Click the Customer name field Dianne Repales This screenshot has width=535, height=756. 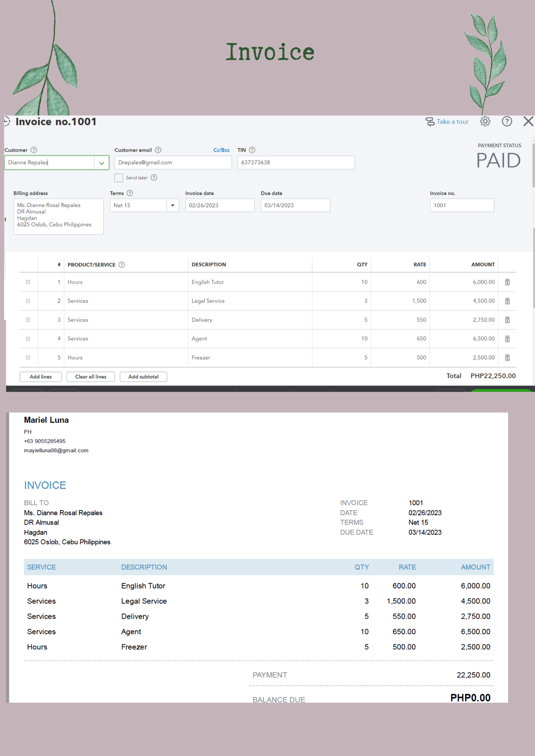50,163
